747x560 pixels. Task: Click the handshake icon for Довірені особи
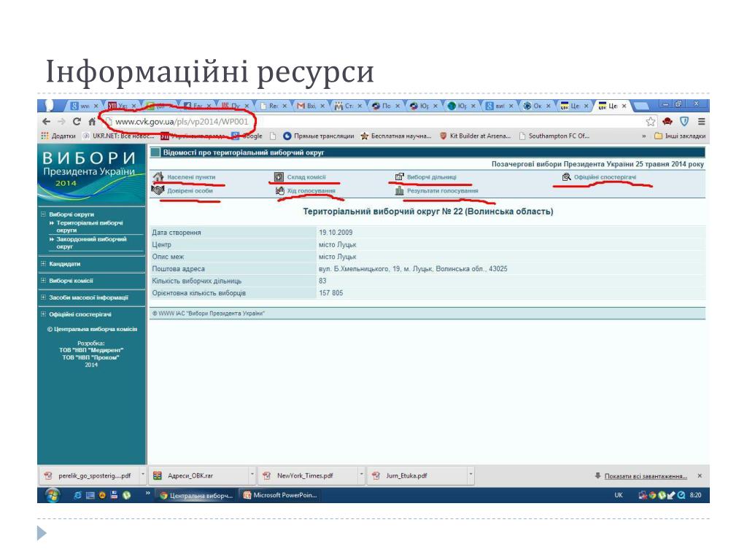158,190
